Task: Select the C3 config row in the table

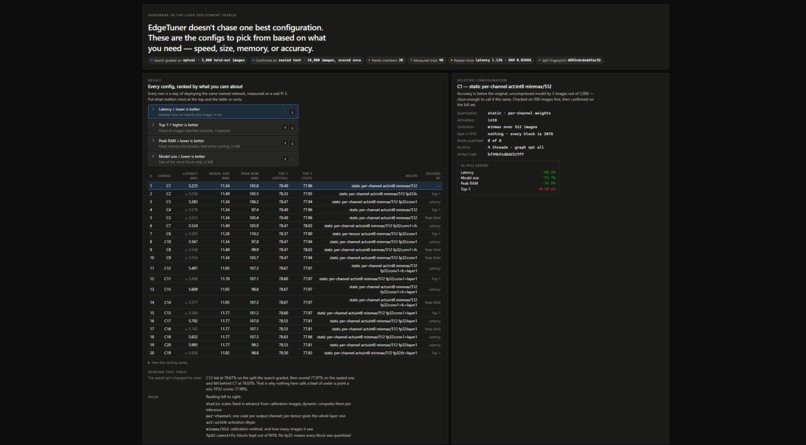Action: [x=295, y=218]
